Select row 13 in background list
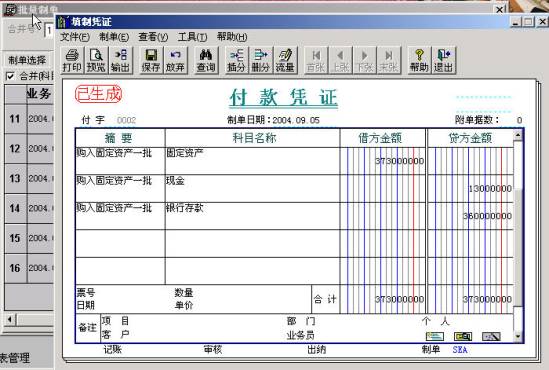Image resolution: width=549 pixels, height=370 pixels. point(29,179)
